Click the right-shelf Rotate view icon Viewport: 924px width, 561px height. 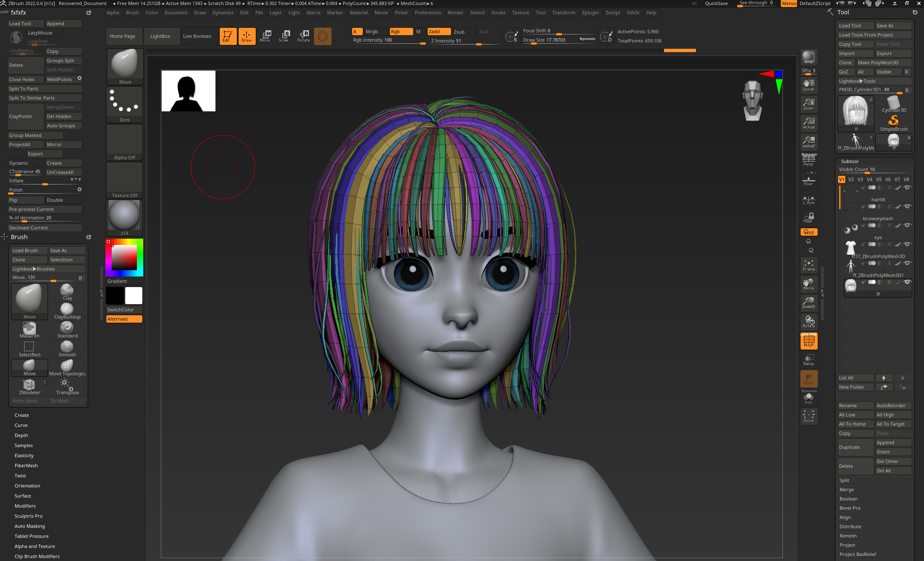(808, 322)
